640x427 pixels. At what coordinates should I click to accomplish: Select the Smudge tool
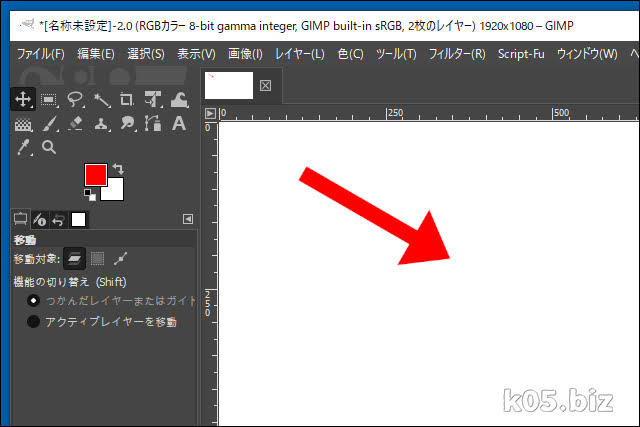pyautogui.click(x=127, y=123)
